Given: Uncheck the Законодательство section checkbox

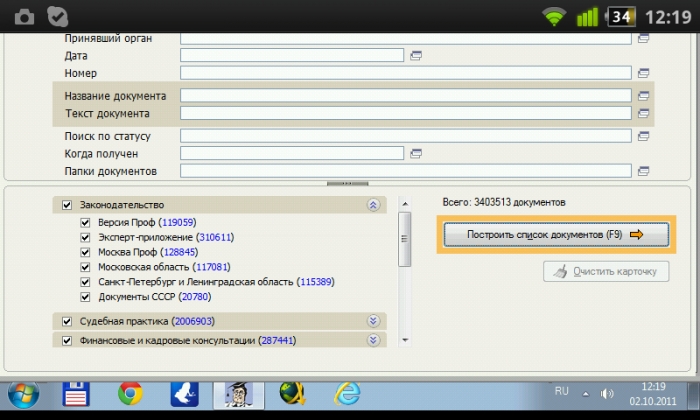Looking at the screenshot, I should click(67, 205).
